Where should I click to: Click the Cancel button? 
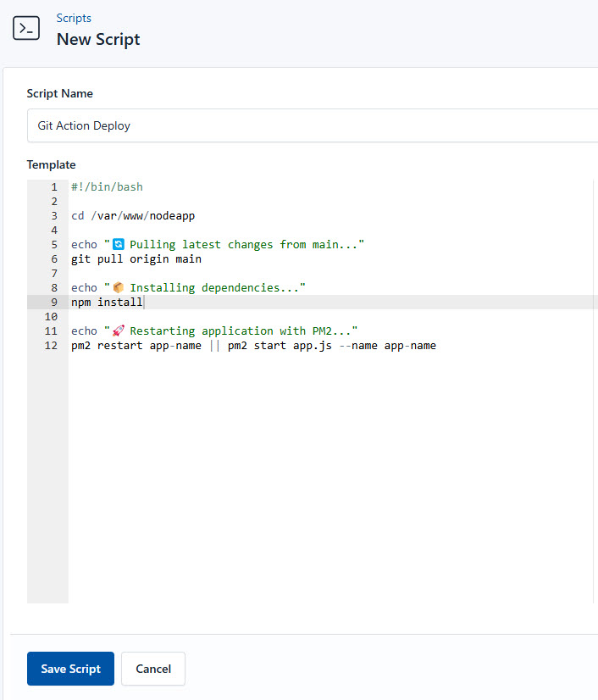[x=152, y=669]
